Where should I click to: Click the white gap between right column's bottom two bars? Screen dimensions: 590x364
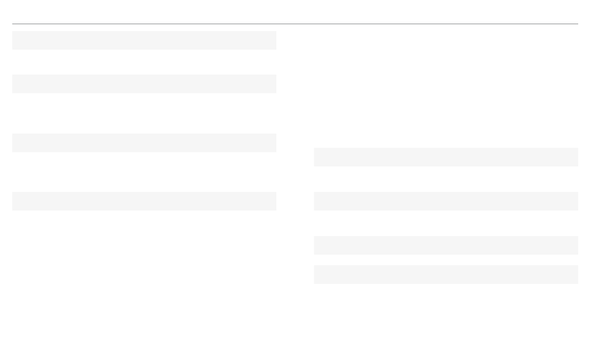446,260
